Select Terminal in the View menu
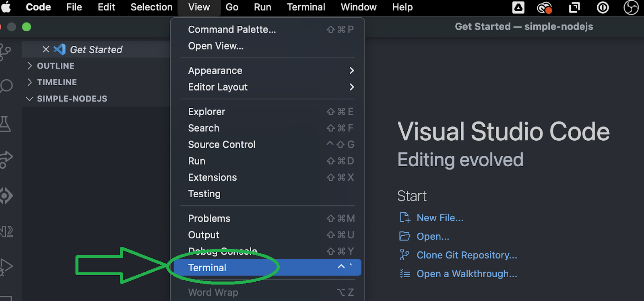644x301 pixels. [268, 268]
